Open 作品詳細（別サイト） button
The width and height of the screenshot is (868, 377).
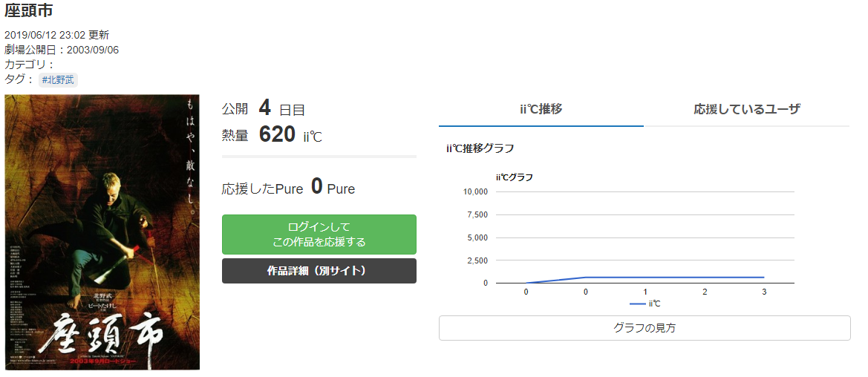319,271
